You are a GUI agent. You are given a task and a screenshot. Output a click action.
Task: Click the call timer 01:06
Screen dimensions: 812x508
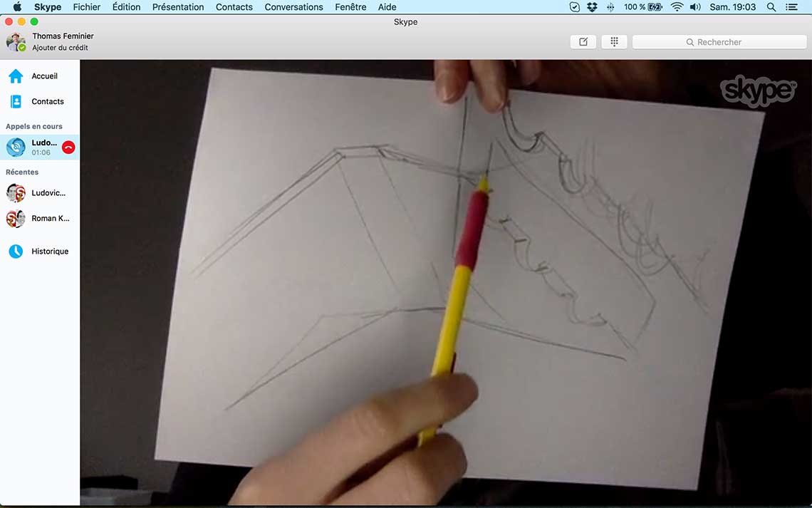click(41, 152)
